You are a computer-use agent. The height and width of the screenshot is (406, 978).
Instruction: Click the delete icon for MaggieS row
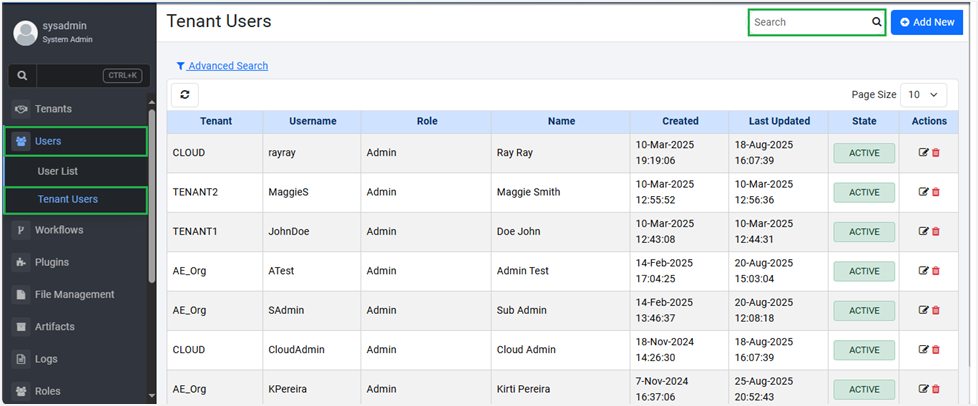coord(936,192)
